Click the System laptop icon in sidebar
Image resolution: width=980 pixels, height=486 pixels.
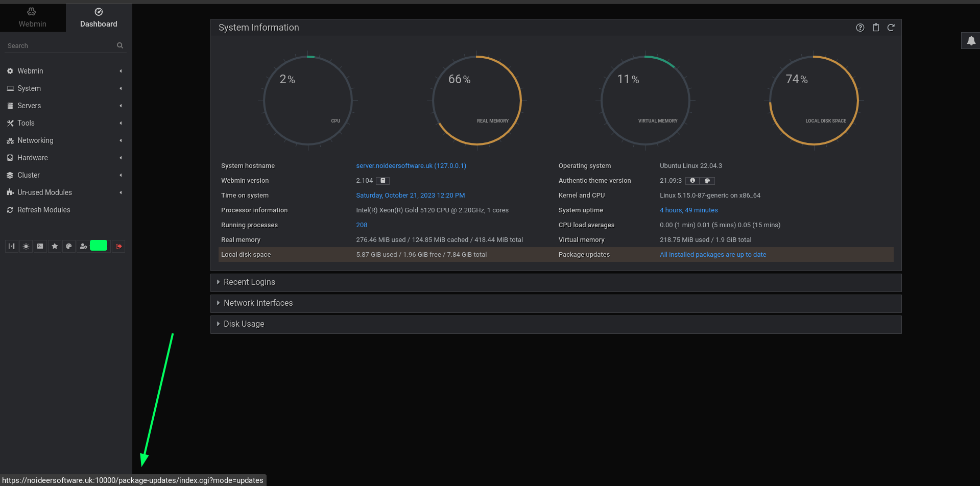10,88
